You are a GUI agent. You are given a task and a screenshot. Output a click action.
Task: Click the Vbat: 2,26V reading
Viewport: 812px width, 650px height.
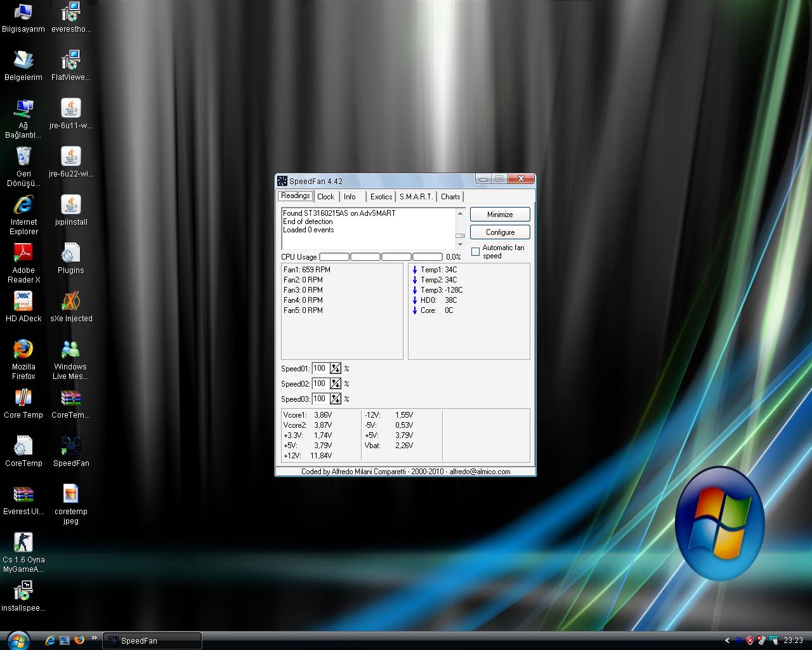(389, 446)
